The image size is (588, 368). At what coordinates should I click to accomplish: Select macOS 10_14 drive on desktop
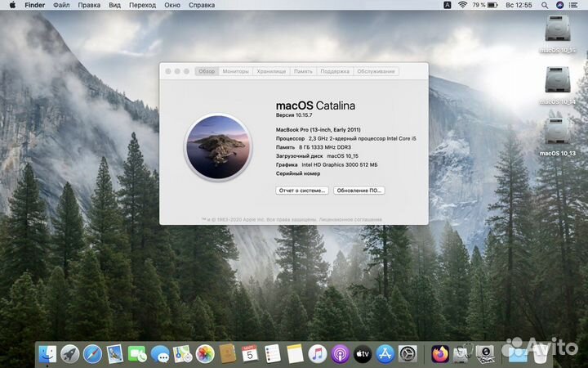(558, 85)
